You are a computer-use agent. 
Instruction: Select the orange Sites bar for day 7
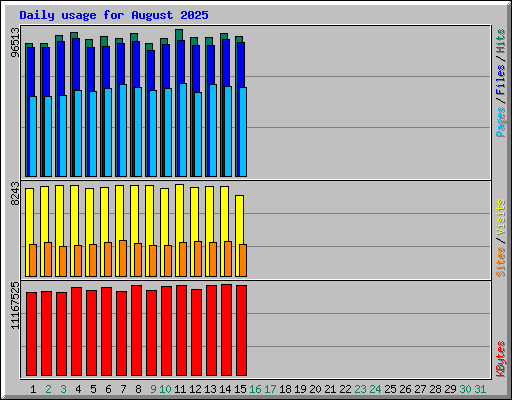[123, 258]
